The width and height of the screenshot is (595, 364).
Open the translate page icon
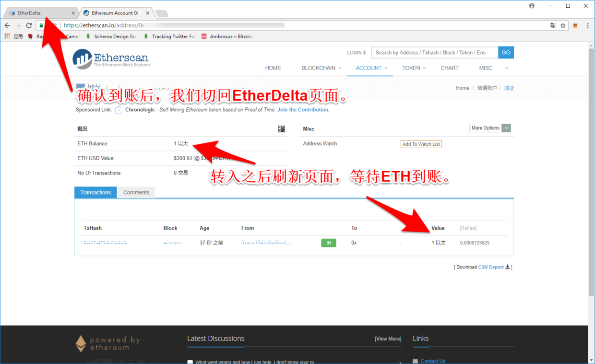tap(553, 25)
